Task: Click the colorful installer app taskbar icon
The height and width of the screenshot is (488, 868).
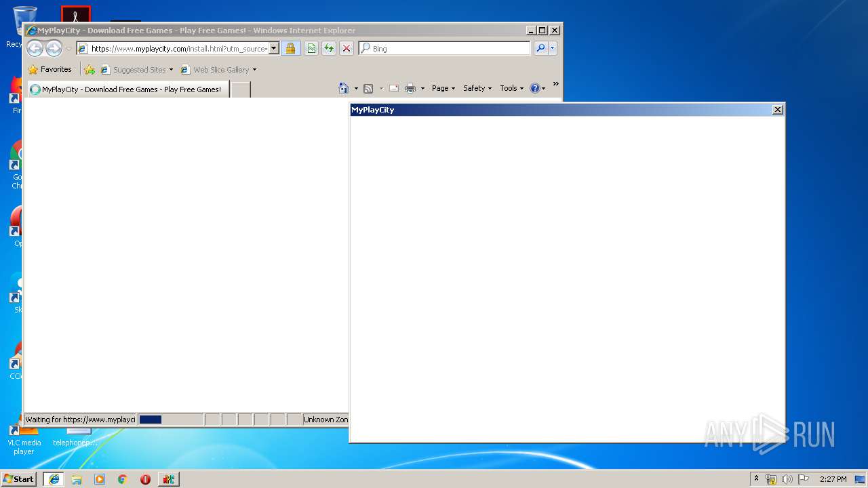Action: pyautogui.click(x=168, y=479)
